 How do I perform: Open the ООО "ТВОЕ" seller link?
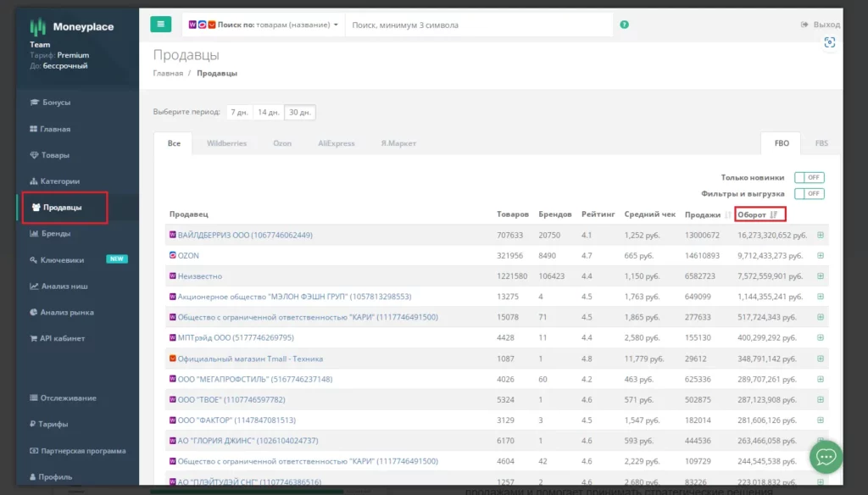coord(231,399)
